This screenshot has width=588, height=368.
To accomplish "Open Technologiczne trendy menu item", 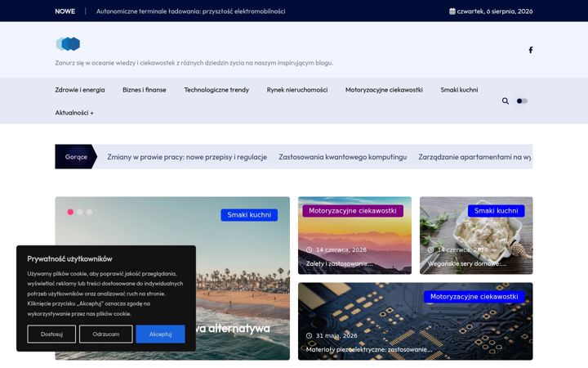I will pos(216,90).
